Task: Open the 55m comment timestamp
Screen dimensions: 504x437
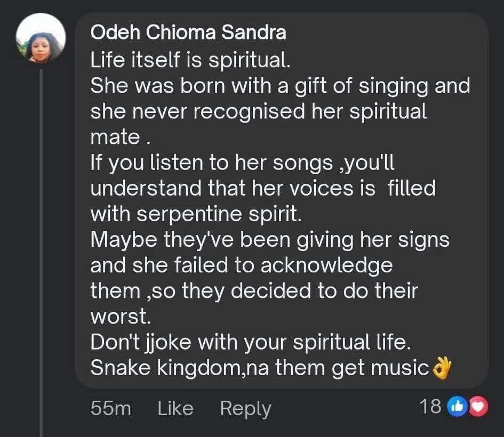Action: 110,409
